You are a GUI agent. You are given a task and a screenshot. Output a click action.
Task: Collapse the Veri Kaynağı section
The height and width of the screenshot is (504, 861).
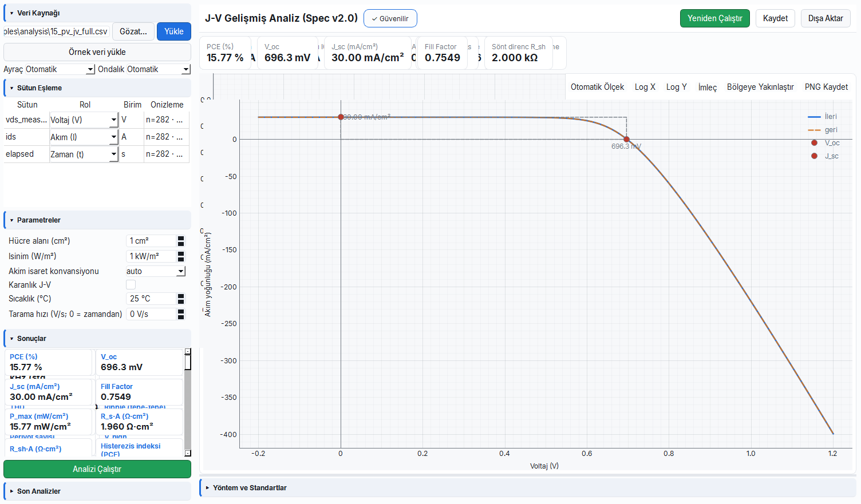pos(97,13)
